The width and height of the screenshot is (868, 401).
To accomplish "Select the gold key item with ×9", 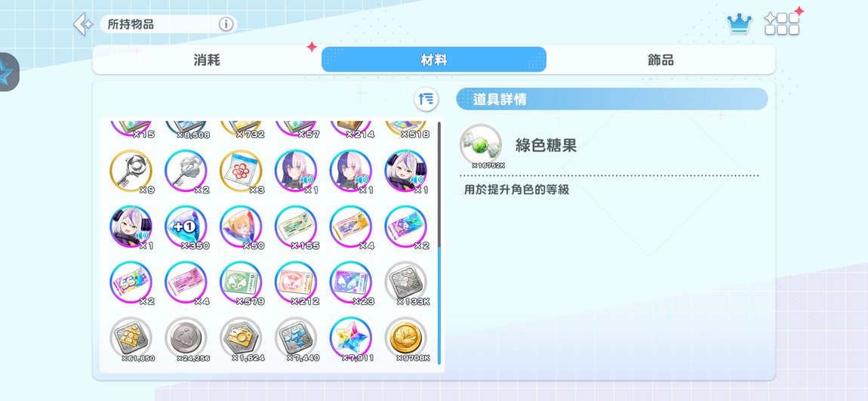I will coord(131,171).
